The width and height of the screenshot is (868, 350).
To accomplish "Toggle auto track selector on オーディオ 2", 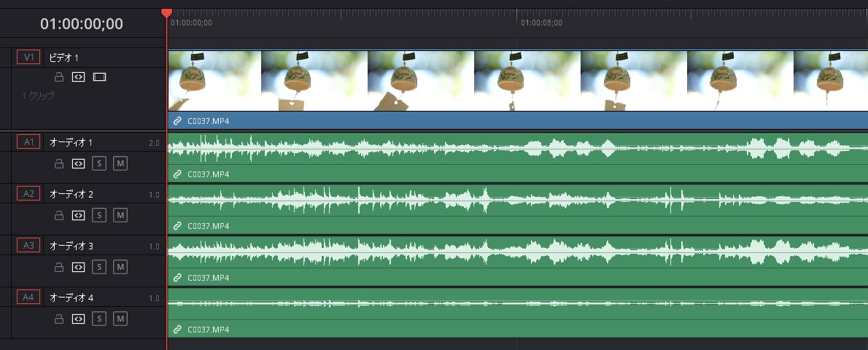I will click(79, 215).
